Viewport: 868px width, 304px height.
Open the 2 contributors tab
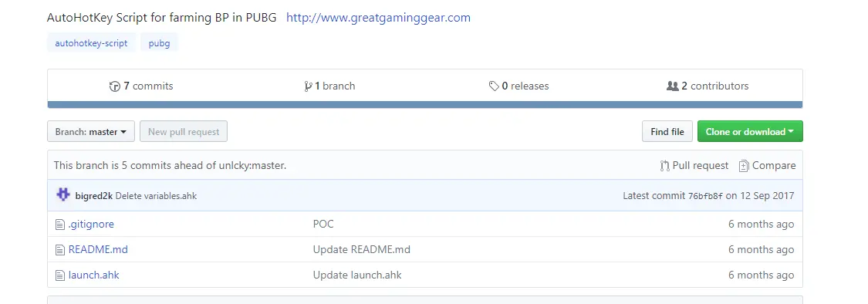pos(708,86)
